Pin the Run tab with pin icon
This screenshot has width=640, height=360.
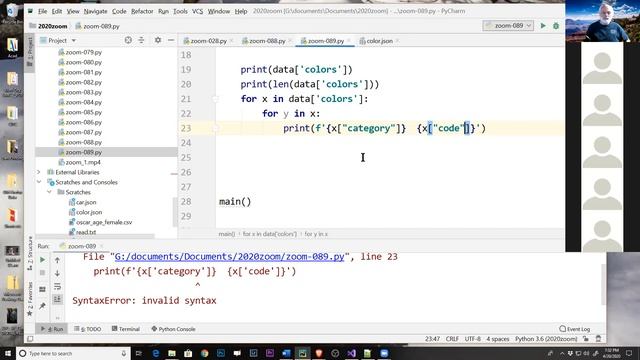42,306
